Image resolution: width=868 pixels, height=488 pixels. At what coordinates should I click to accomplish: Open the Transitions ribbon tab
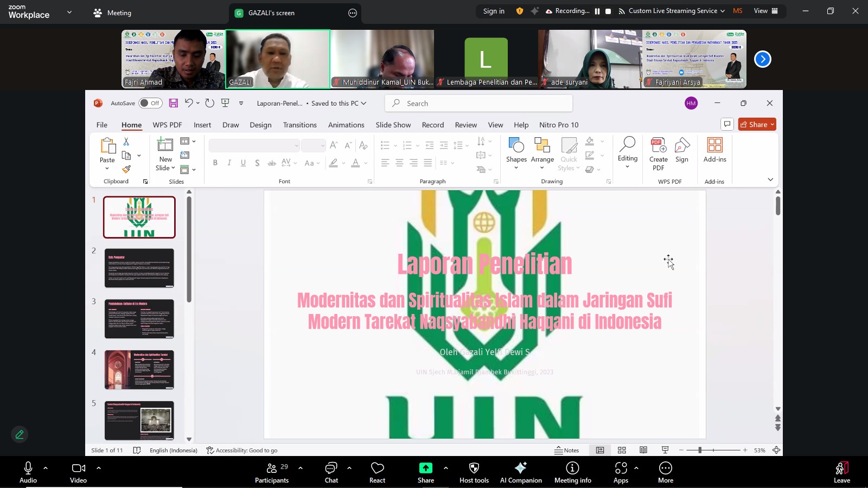pyautogui.click(x=299, y=125)
